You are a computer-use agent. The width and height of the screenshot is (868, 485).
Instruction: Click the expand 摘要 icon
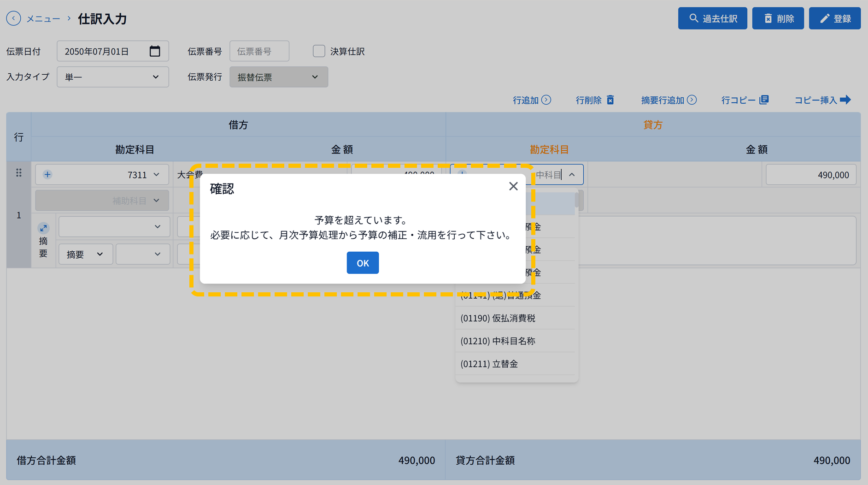tap(43, 228)
